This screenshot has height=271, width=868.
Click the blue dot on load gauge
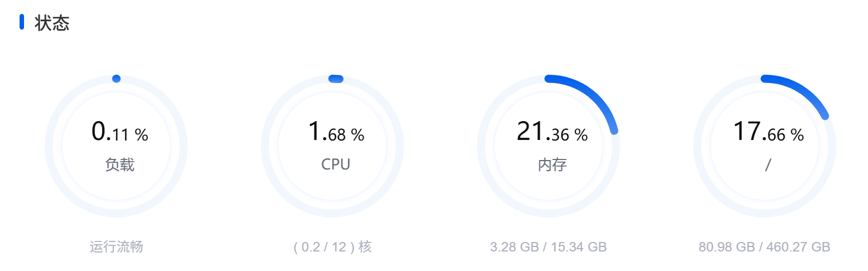tap(116, 79)
